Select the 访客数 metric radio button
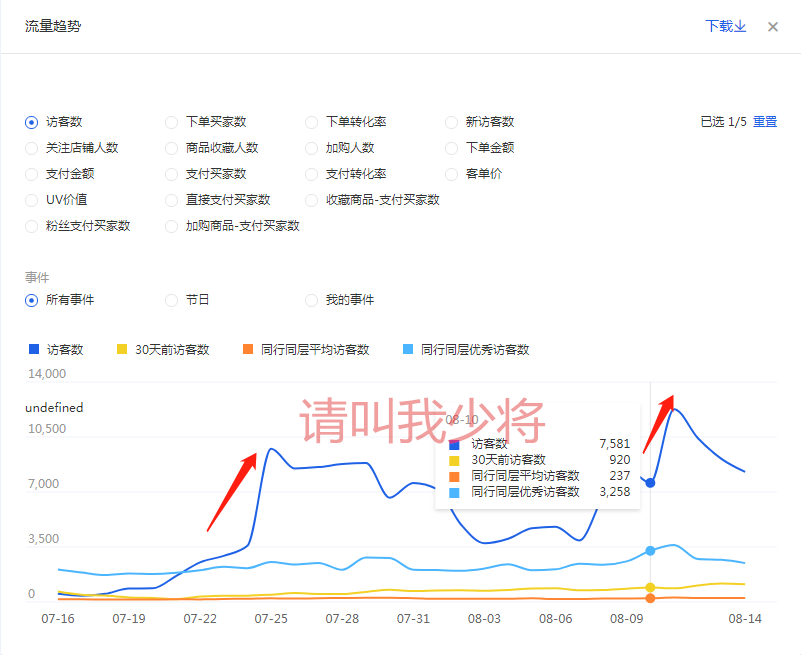Image resolution: width=801 pixels, height=655 pixels. pyautogui.click(x=32, y=122)
